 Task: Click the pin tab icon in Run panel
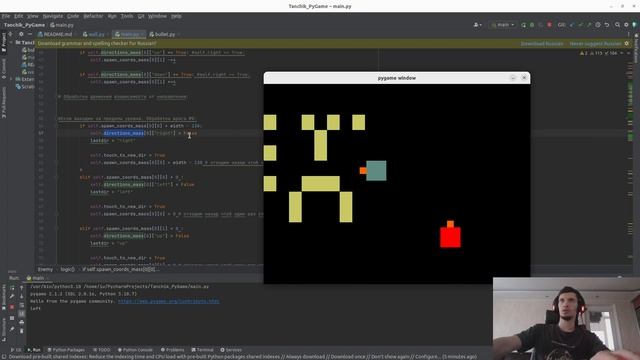(x=12, y=329)
